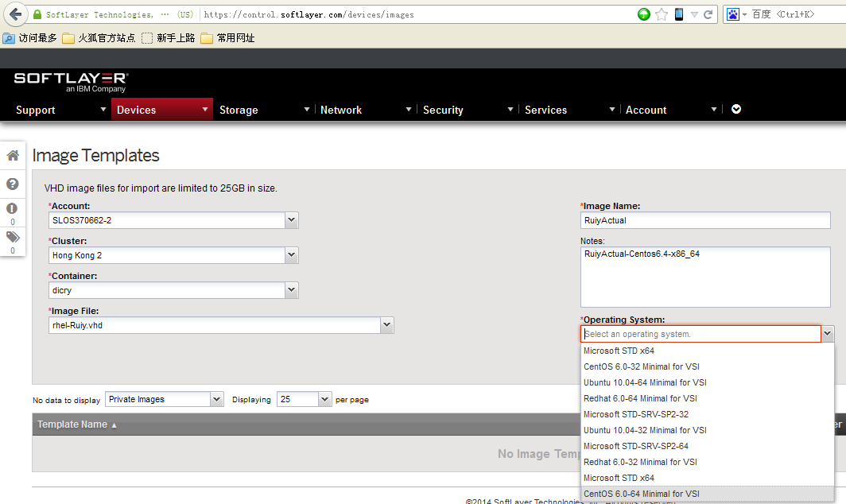The image size is (846, 504).
Task: Open Devices menu dropdown arrow
Action: tap(205, 109)
